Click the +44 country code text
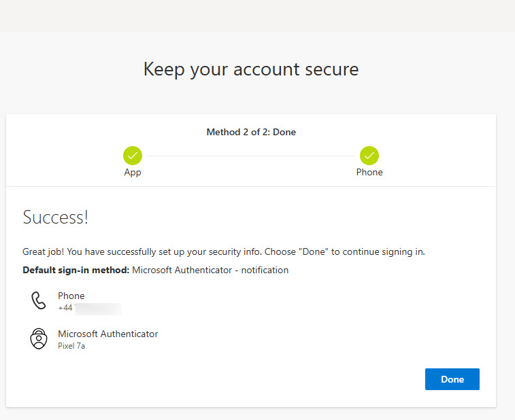515x420 pixels. (x=65, y=309)
